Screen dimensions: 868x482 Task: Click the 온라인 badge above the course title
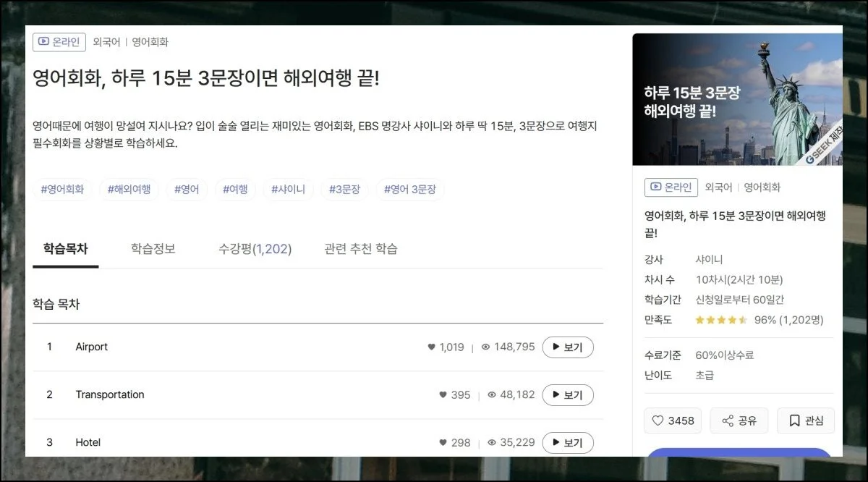click(x=59, y=42)
